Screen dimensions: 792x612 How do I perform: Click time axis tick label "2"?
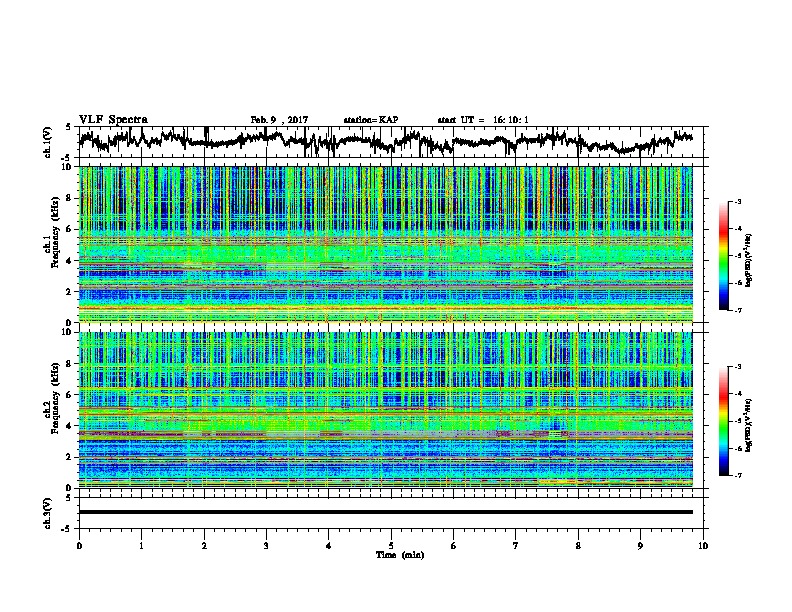click(204, 546)
